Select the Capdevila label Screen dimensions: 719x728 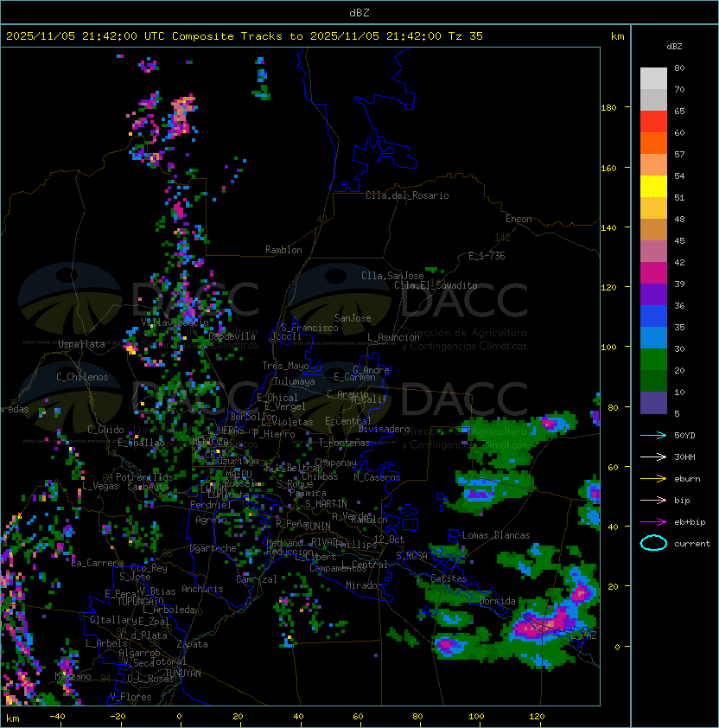pyautogui.click(x=232, y=336)
